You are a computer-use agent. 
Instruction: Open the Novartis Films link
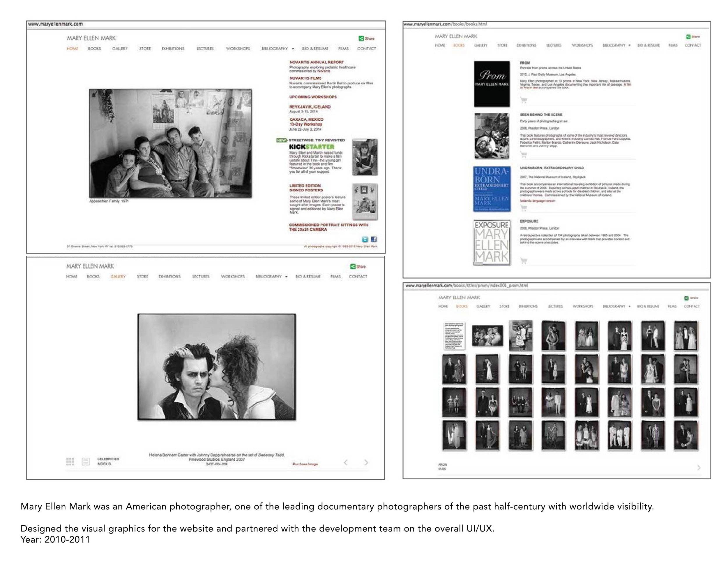pyautogui.click(x=305, y=78)
